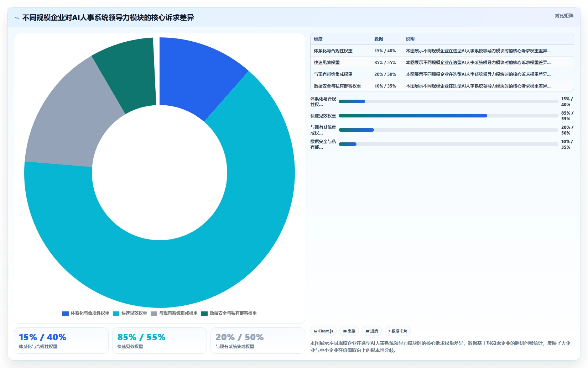
Task: Select the 快速见效权重 table row label
Action: (327, 63)
